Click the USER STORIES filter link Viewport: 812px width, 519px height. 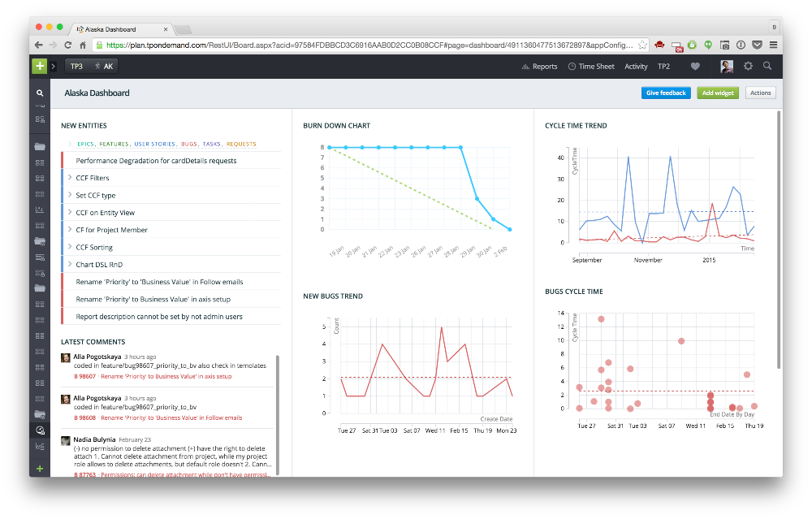click(155, 144)
